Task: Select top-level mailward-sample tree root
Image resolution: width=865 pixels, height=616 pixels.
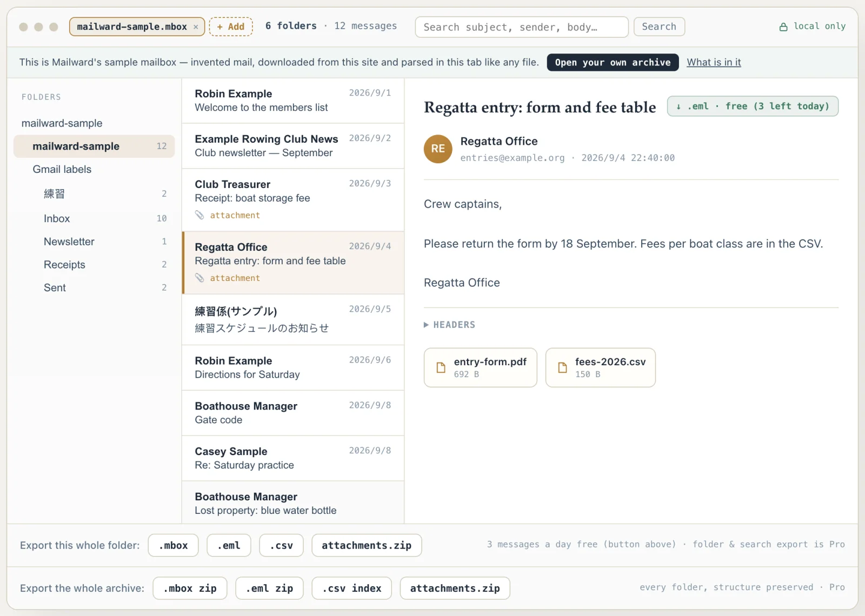Action: point(62,123)
